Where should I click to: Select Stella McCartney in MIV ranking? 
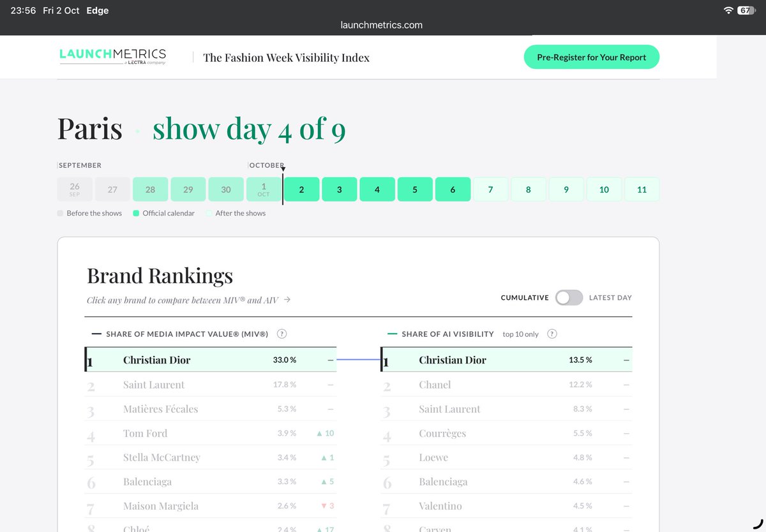pyautogui.click(x=211, y=457)
